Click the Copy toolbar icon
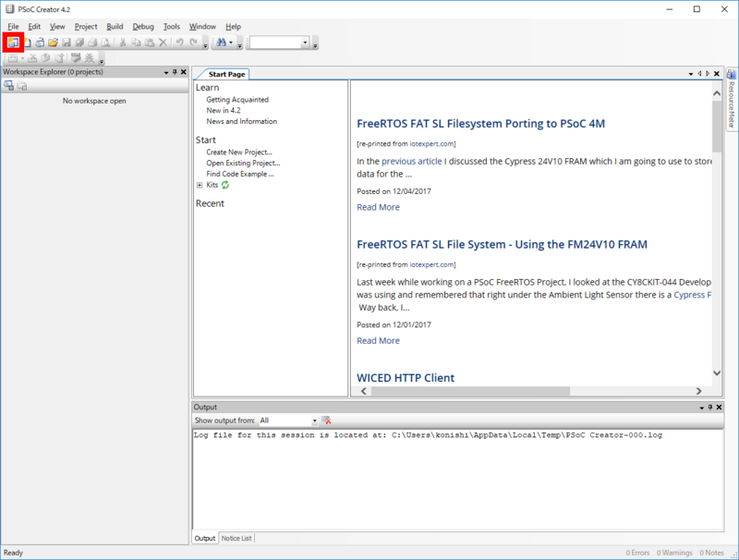This screenshot has width=739, height=560. 136,43
